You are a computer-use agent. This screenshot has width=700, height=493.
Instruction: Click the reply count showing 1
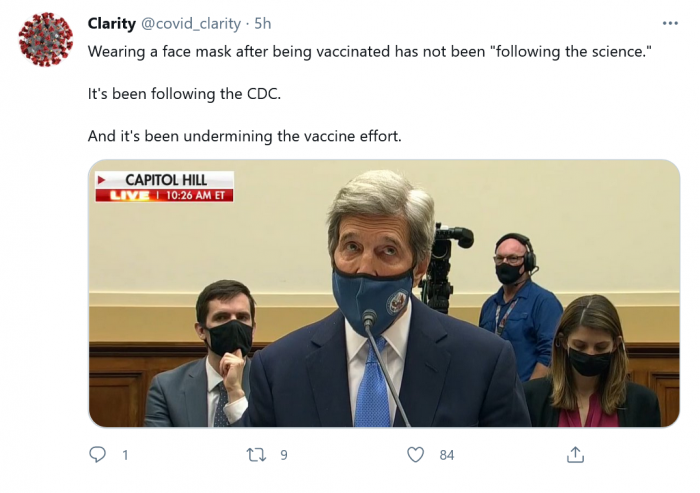pyautogui.click(x=125, y=455)
